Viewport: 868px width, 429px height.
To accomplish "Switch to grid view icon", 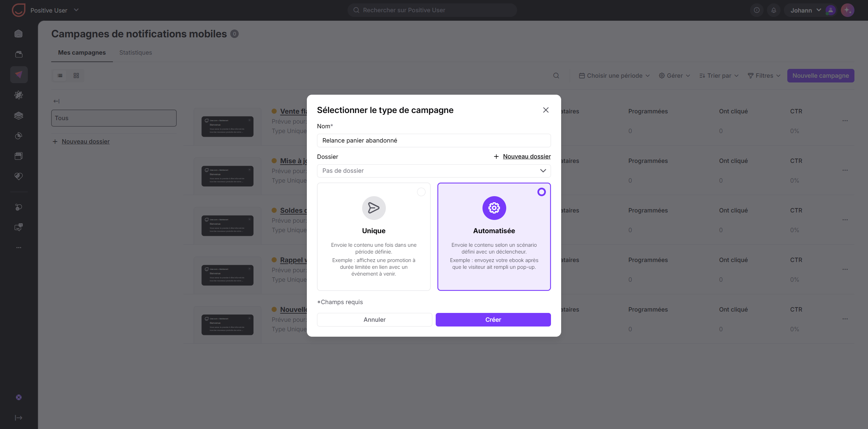I will [x=76, y=75].
